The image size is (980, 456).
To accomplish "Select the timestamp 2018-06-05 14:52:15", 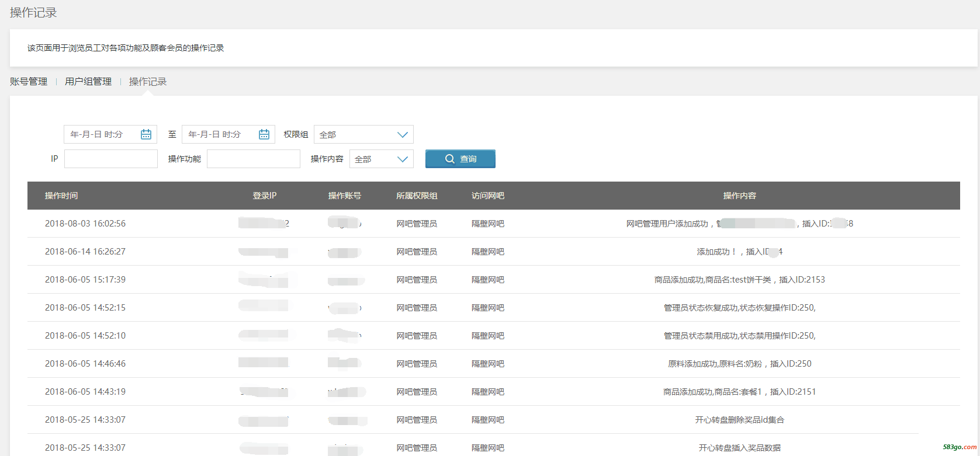I will (x=85, y=308).
